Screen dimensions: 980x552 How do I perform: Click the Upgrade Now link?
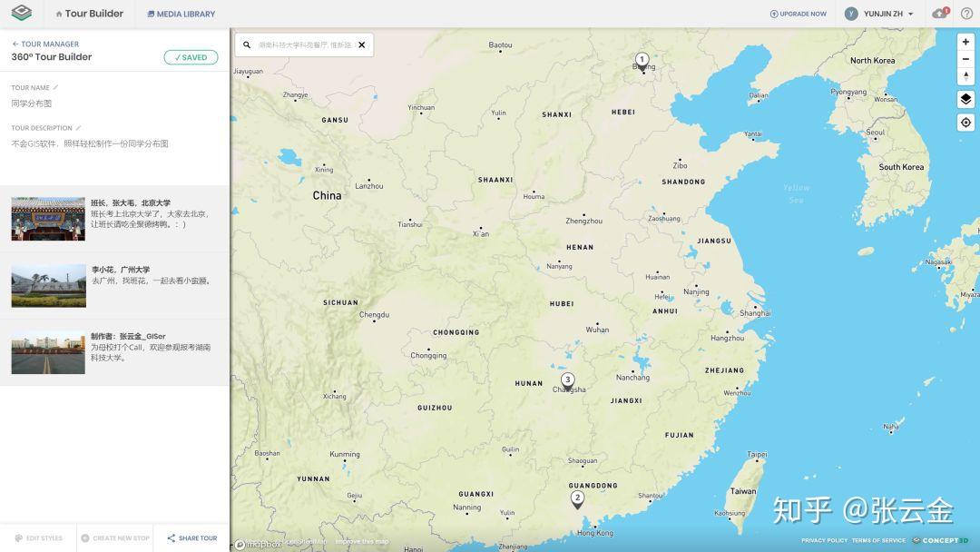click(x=799, y=14)
